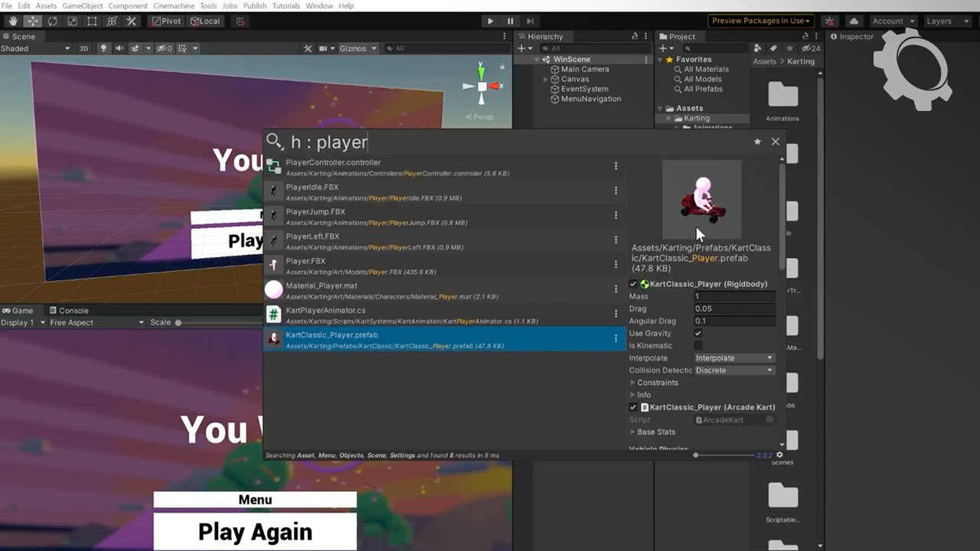Open the Collision Detection dropdown
Image resolution: width=980 pixels, height=551 pixels.
[734, 370]
